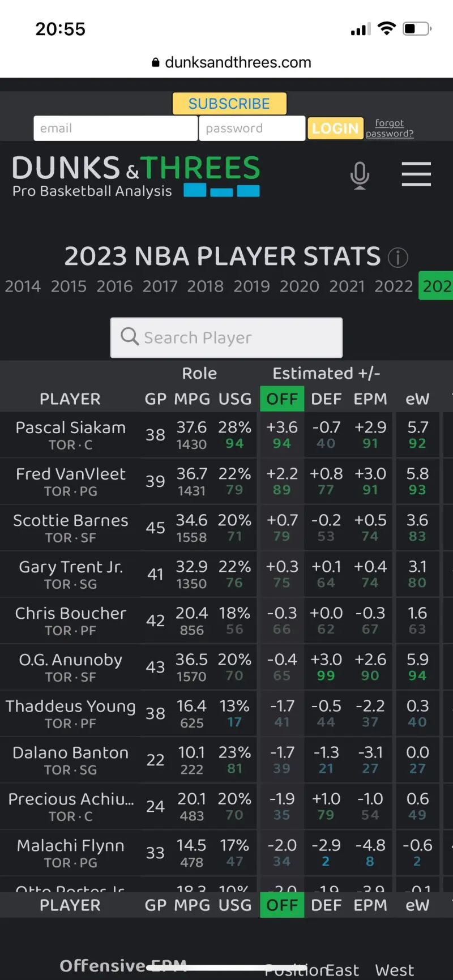
Task: Open Pascal Siakam player row
Action: click(x=226, y=435)
